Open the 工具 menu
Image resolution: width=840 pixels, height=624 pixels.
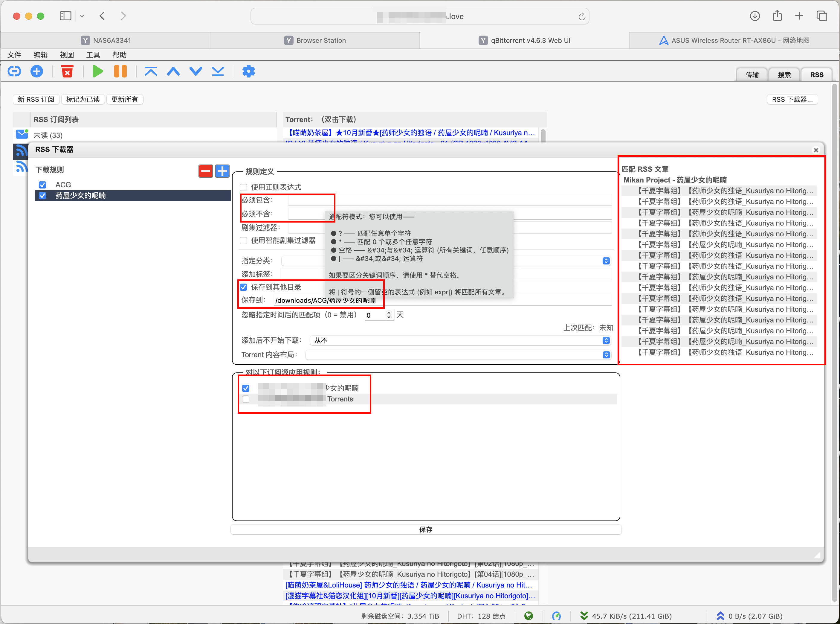pos(93,55)
